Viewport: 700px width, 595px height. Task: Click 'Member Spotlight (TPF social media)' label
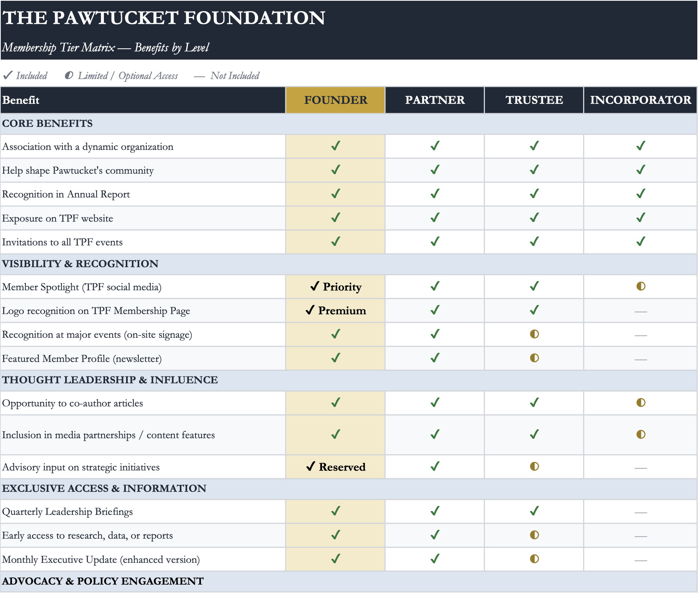click(82, 287)
